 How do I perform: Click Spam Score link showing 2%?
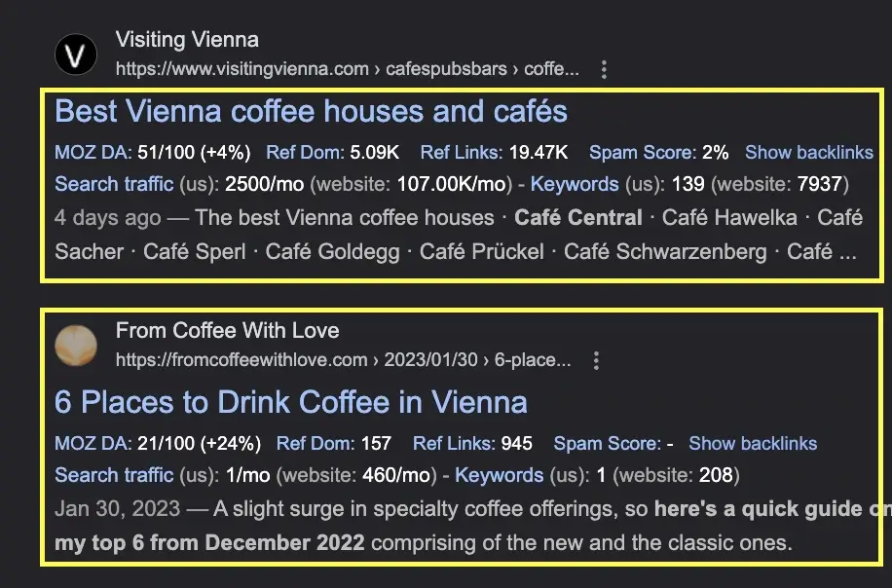pos(643,153)
